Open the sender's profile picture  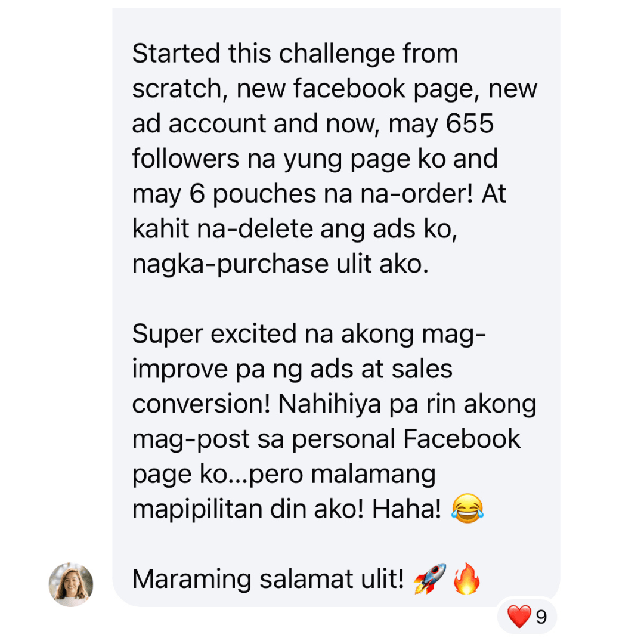coord(70,584)
